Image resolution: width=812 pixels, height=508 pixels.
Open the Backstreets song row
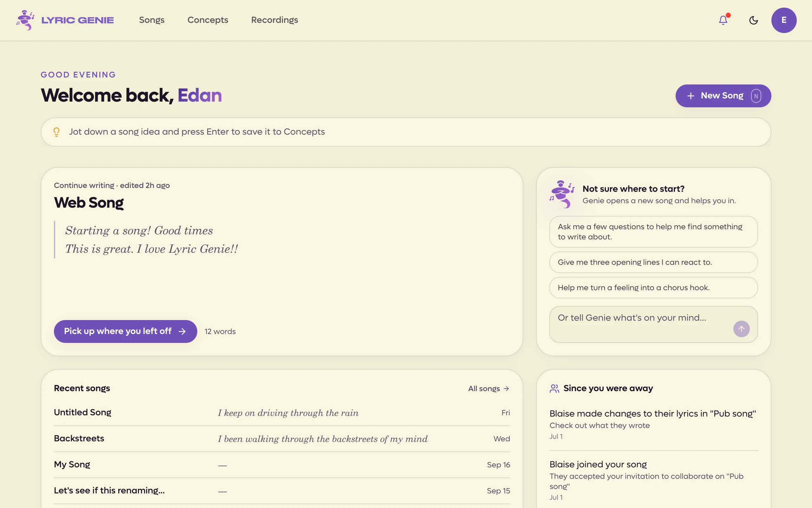[282, 439]
